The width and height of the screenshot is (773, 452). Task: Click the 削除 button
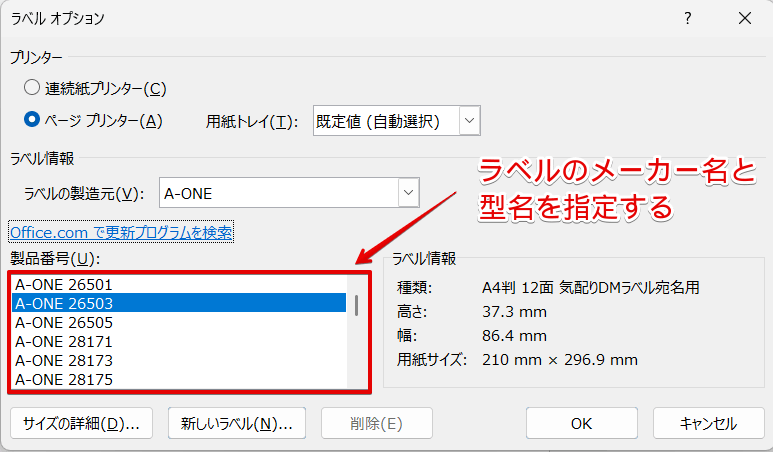pos(377,423)
